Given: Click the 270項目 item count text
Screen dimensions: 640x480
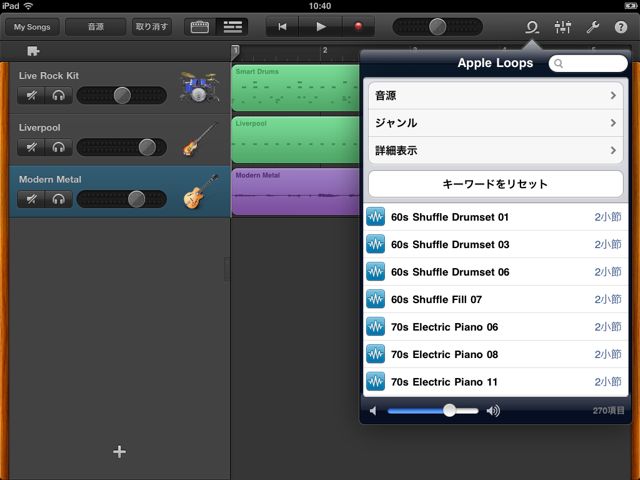Looking at the screenshot, I should (608, 411).
